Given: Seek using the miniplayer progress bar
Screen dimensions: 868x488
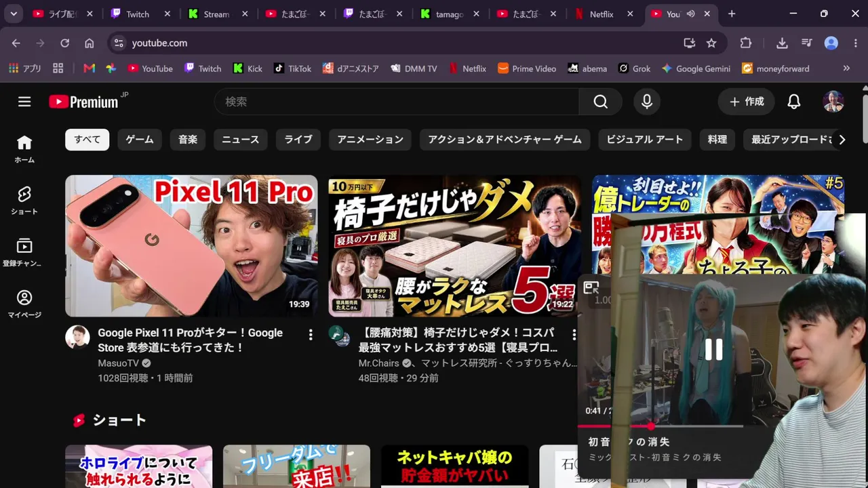Looking at the screenshot, I should (660, 426).
